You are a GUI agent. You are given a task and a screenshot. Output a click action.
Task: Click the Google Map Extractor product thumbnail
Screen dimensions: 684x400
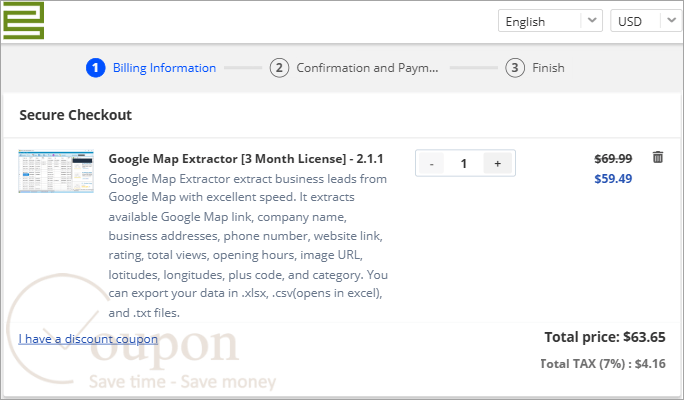coord(56,171)
